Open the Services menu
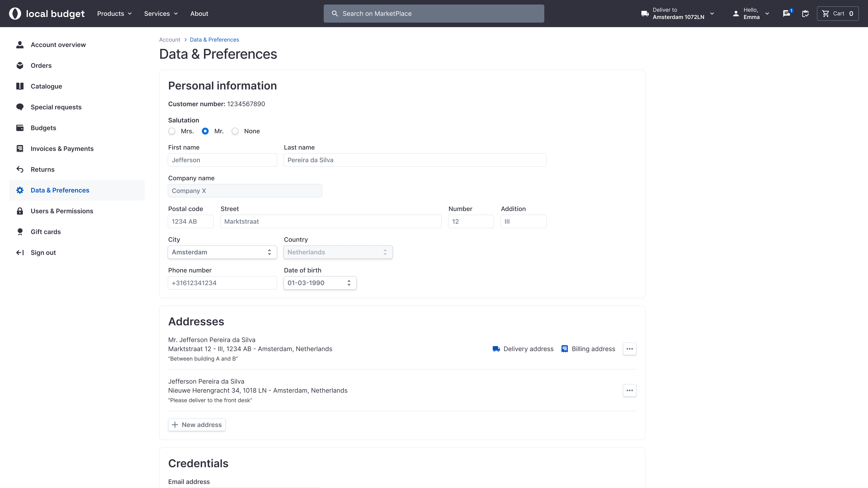Image resolution: width=868 pixels, height=488 pixels. pos(161,14)
